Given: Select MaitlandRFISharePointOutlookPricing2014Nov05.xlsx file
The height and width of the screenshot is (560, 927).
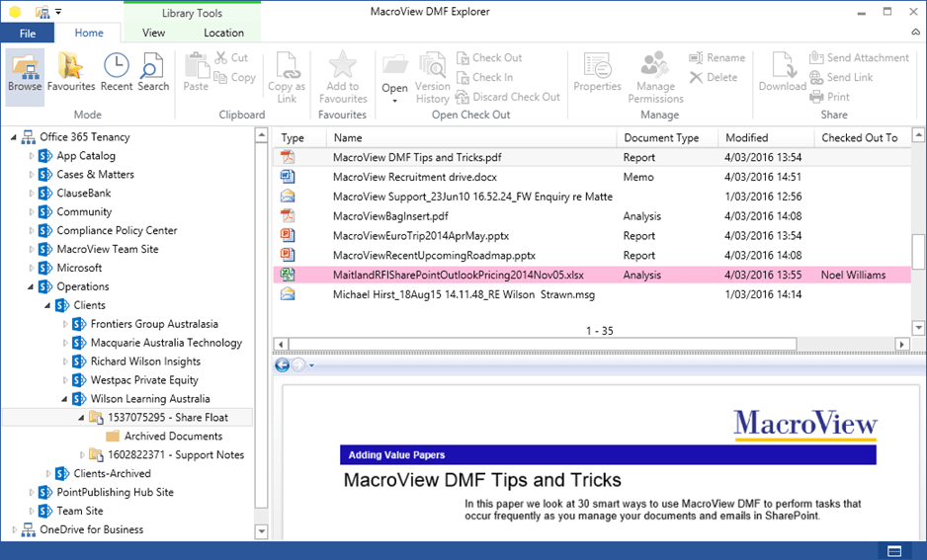Looking at the screenshot, I should pyautogui.click(x=592, y=276).
